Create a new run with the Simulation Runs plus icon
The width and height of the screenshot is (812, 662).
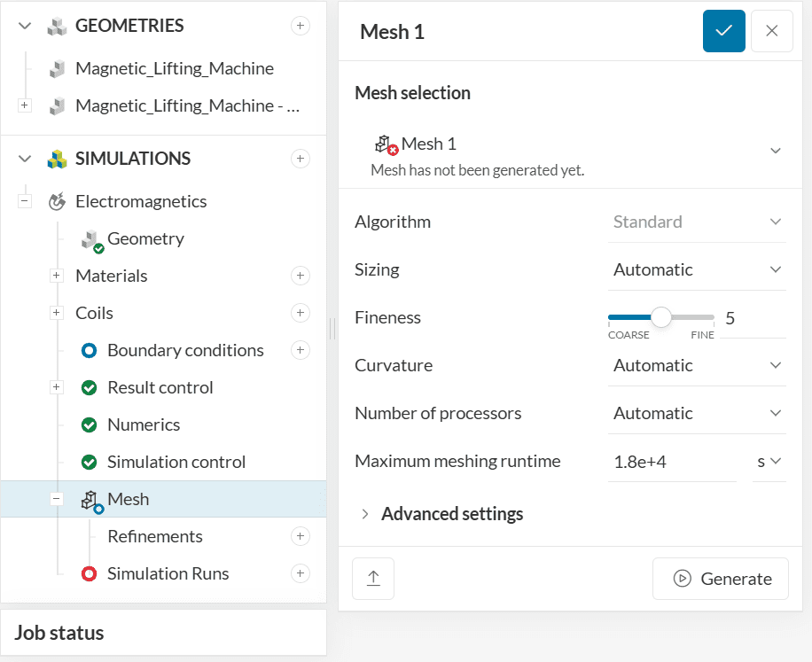coord(301,573)
